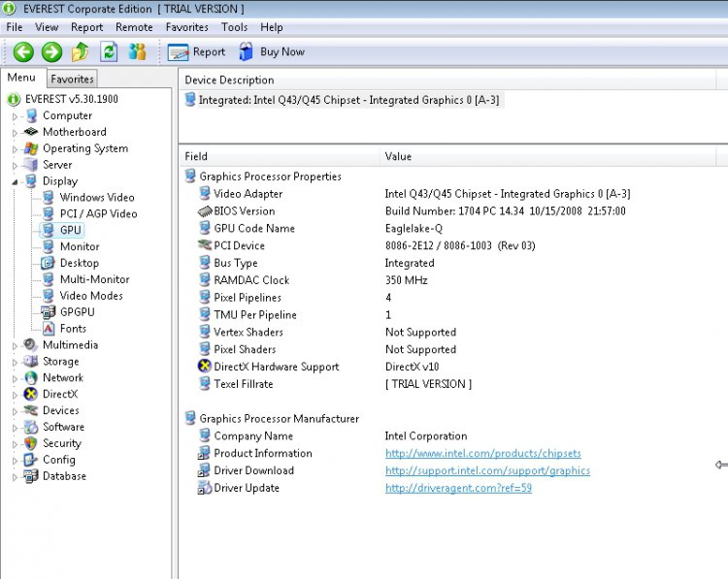This screenshot has height=579, width=728.
Task: Open the driveragent.com driver update link
Action: (458, 488)
